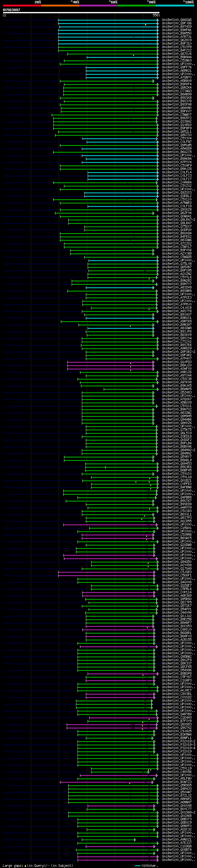Click the =100char. scale legend
Image resolution: width=197 pixels, height=868 pixels.
click(x=146, y=866)
